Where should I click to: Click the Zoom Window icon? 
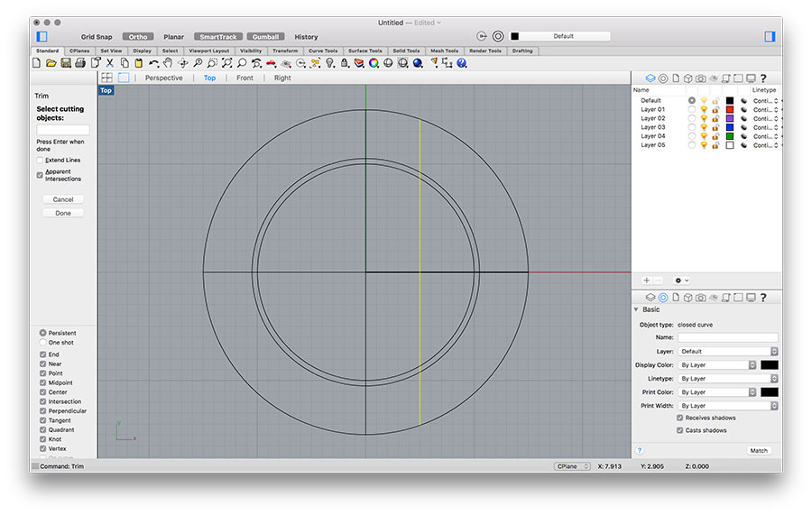point(212,63)
